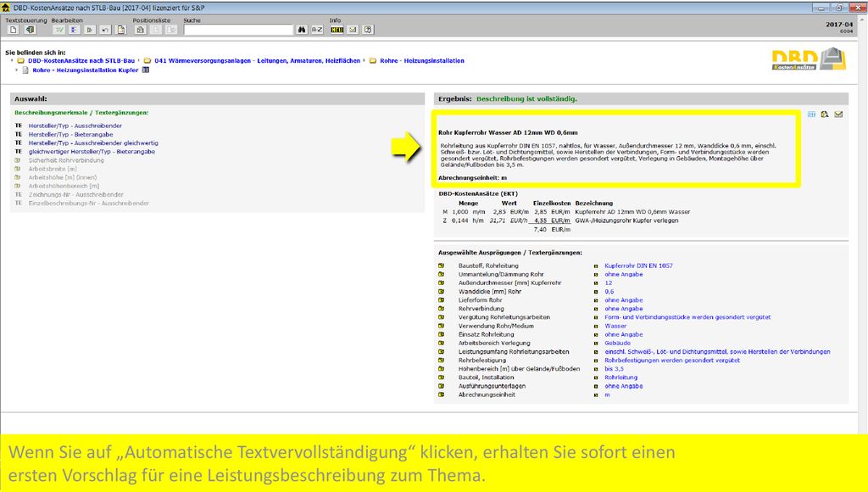Image resolution: width=868 pixels, height=492 pixels.
Task: Click the ohne Angabe value for Ummantelung/Dämmung Rohr
Action: (x=624, y=274)
